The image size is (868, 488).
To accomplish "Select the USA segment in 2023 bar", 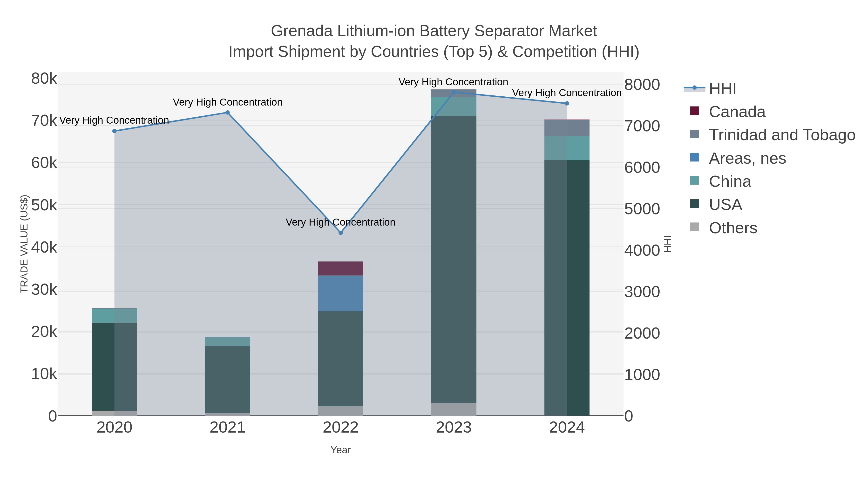I will coord(454,259).
